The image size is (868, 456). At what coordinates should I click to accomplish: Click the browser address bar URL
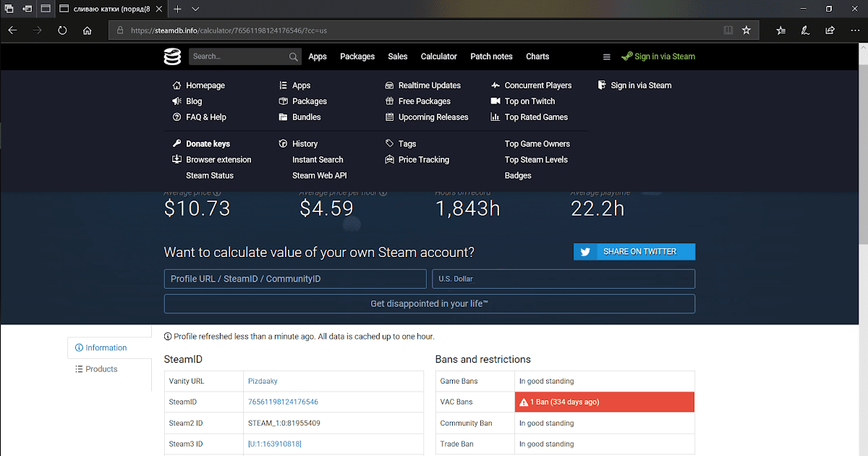(x=229, y=31)
